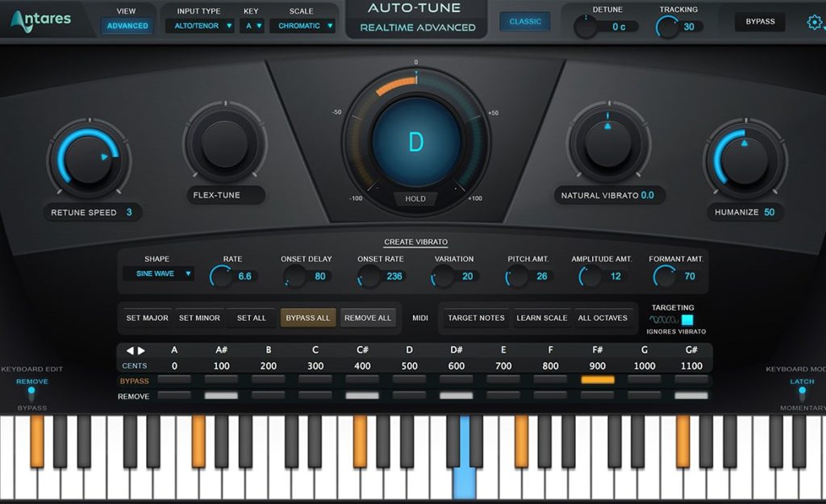Click the vibrato Rate value 6.6
The width and height of the screenshot is (826, 504).
pos(245,277)
